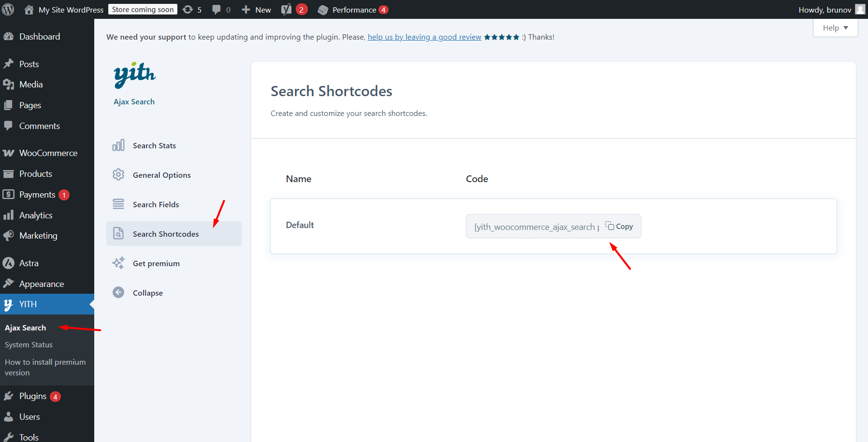Click the Marketing megaphone icon

click(8, 236)
